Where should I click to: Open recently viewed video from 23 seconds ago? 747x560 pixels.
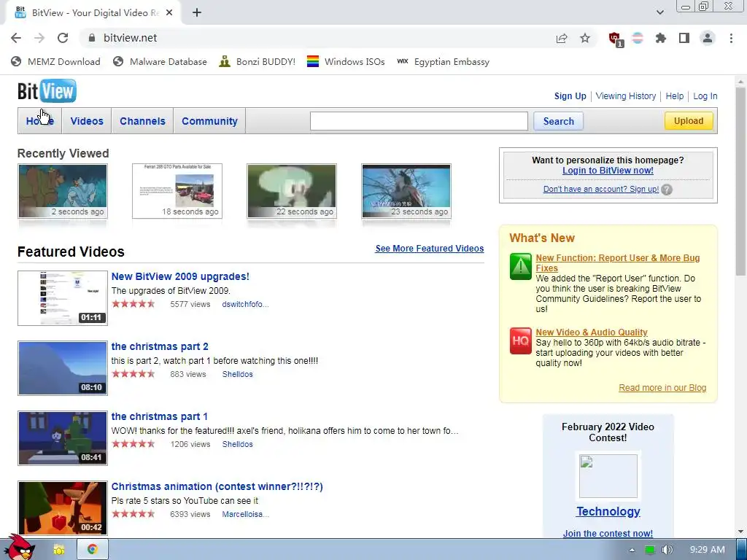click(x=406, y=191)
